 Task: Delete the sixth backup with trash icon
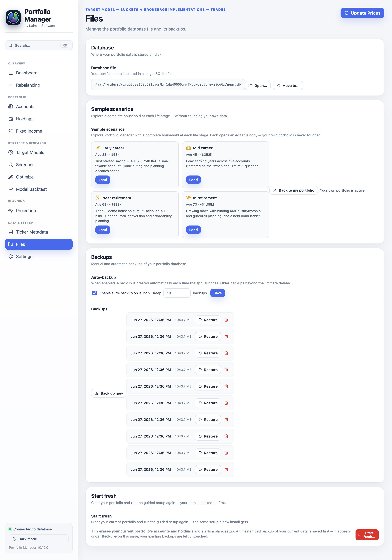click(x=226, y=403)
